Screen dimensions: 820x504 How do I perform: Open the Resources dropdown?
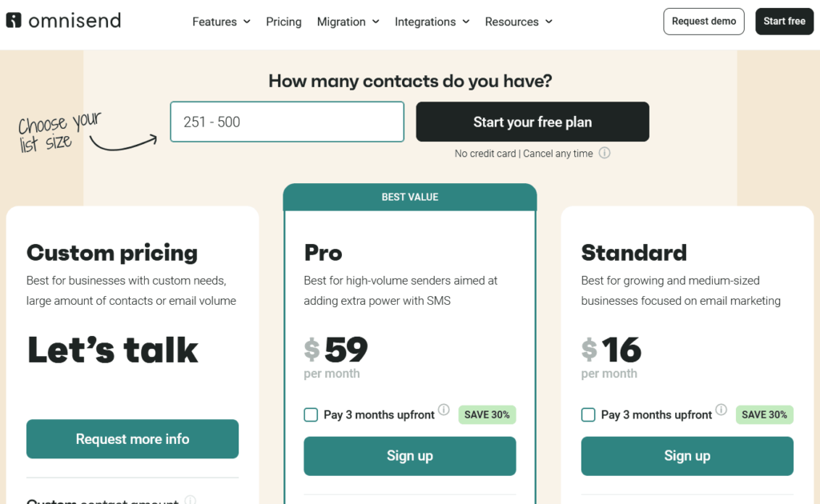tap(518, 22)
